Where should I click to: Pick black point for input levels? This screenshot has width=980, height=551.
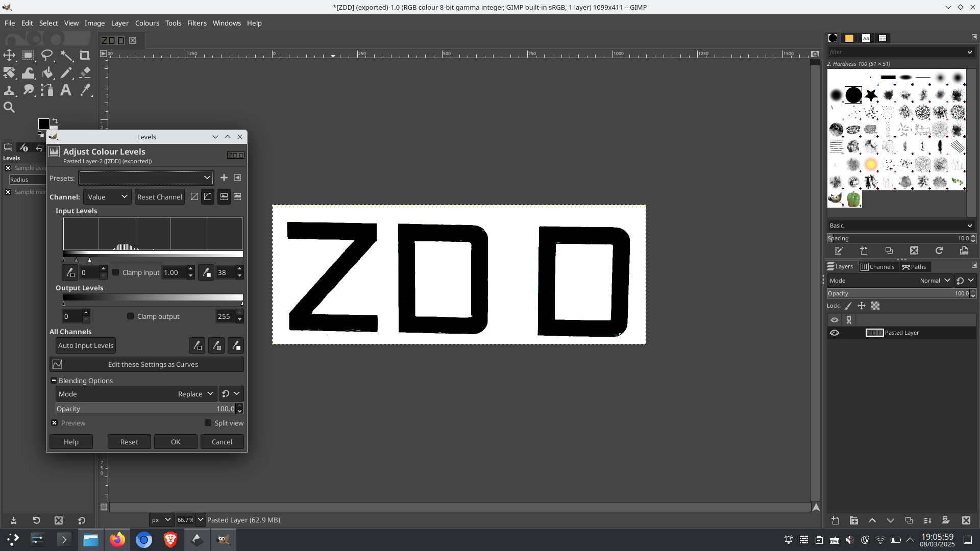click(70, 272)
